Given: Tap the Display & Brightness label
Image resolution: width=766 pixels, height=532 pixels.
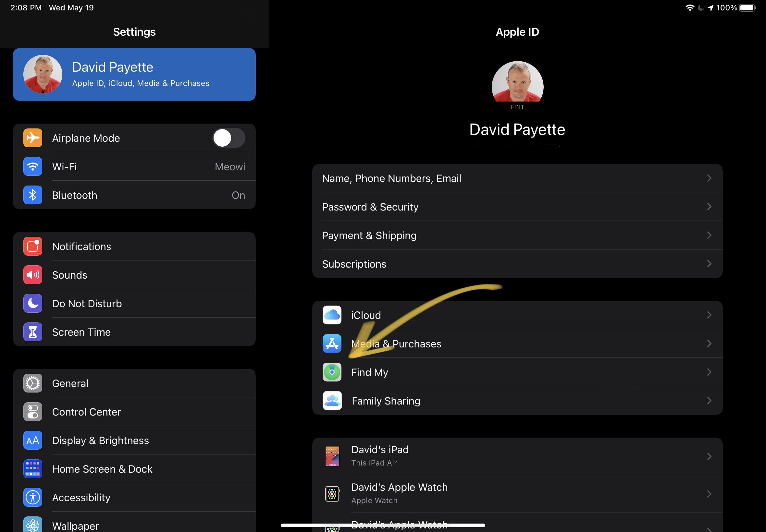Looking at the screenshot, I should 100,441.
